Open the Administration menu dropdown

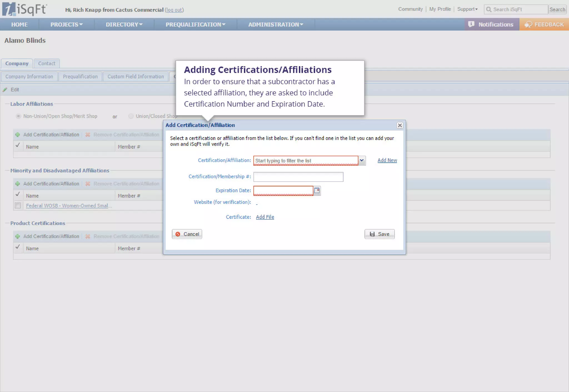(x=276, y=24)
